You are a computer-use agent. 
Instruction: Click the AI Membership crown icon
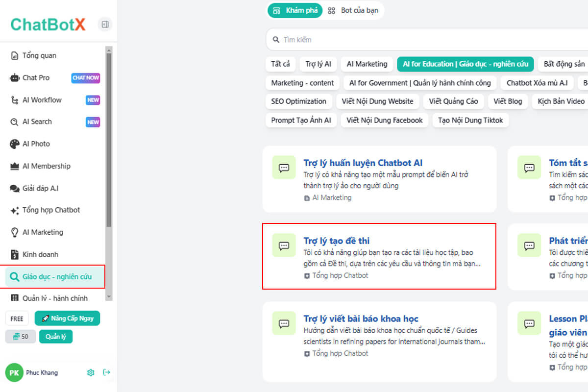[x=14, y=166]
